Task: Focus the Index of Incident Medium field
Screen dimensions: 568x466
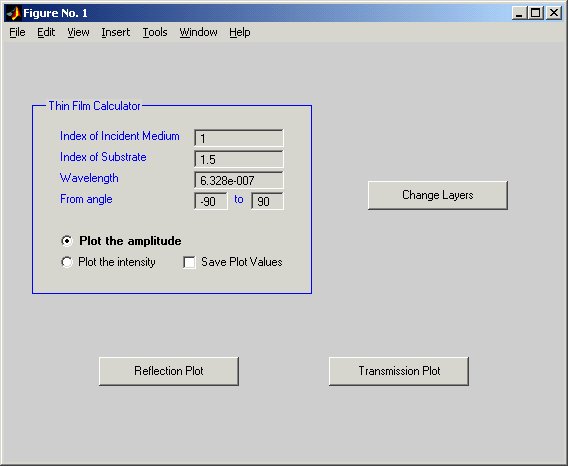Action: tap(239, 138)
